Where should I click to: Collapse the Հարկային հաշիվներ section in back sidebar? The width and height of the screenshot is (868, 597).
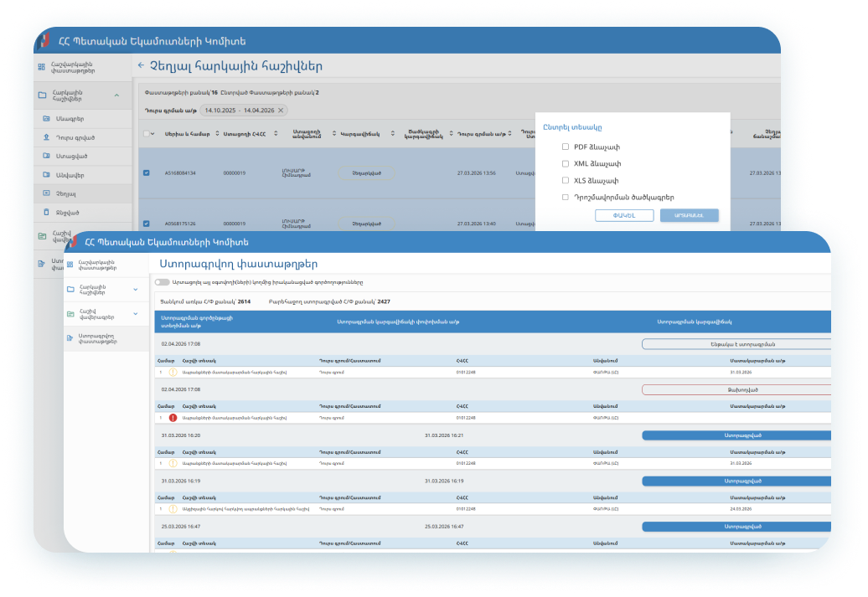click(116, 95)
